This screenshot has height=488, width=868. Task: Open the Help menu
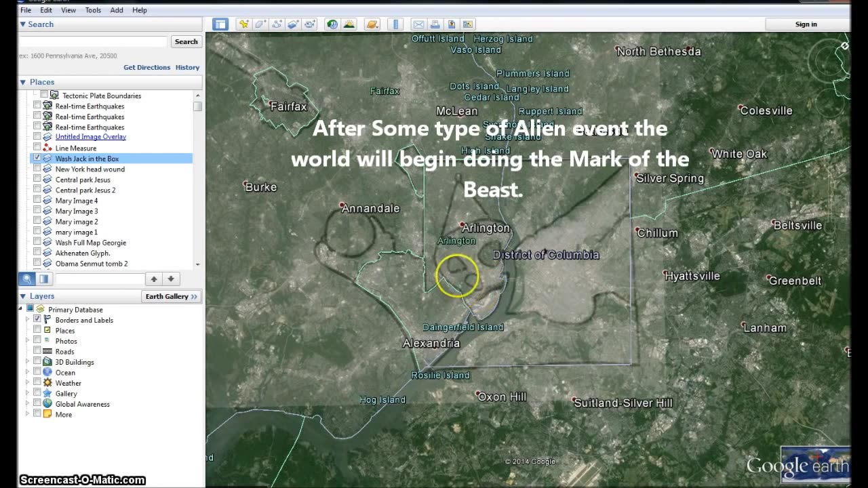pyautogui.click(x=140, y=10)
